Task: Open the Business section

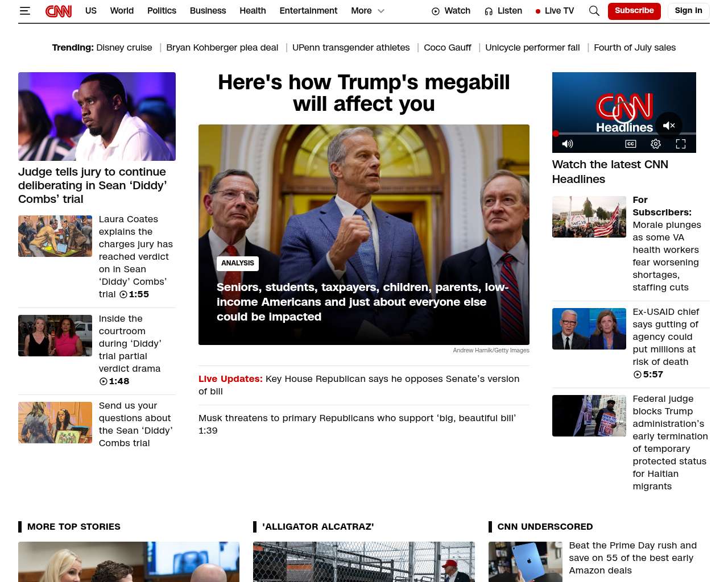Action: [x=208, y=11]
